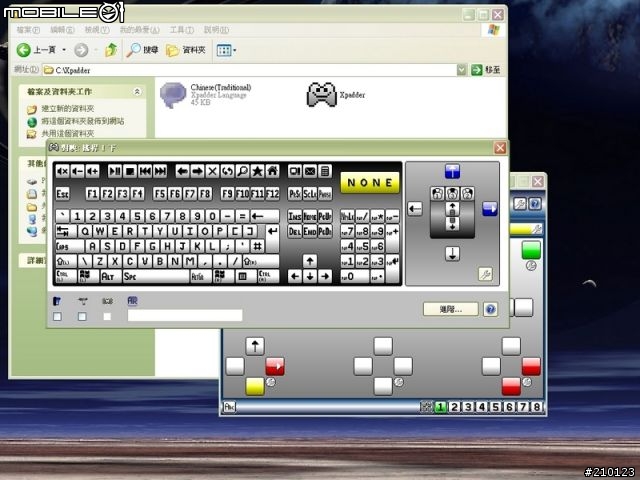
Task: Switch to controller set 3
Action: point(468,407)
